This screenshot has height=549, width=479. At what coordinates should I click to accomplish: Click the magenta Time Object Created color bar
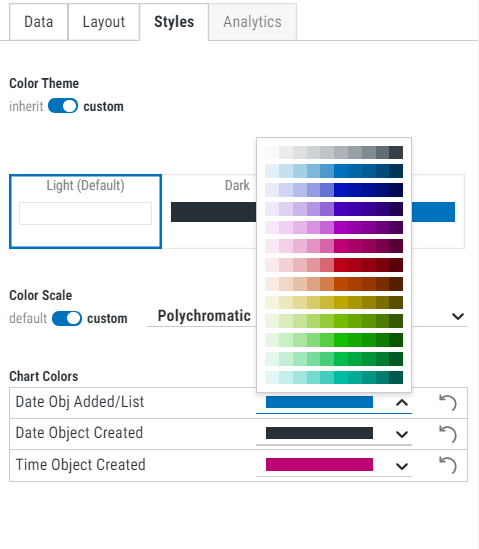coord(319,465)
